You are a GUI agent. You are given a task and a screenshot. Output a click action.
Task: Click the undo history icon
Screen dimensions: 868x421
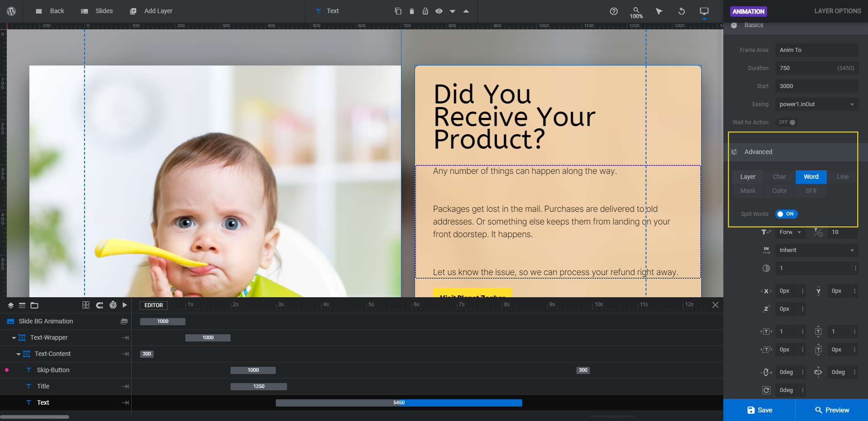[x=682, y=11]
